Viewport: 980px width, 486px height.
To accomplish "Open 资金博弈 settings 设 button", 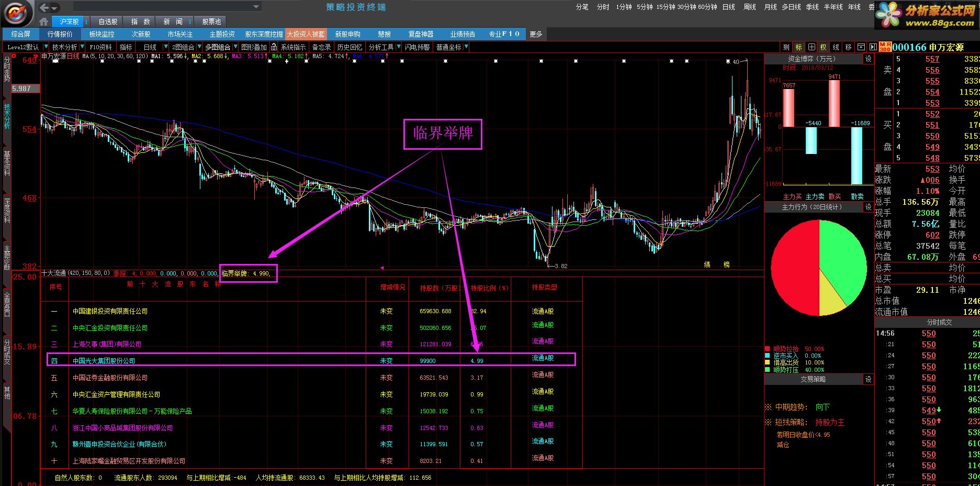I will (x=869, y=59).
